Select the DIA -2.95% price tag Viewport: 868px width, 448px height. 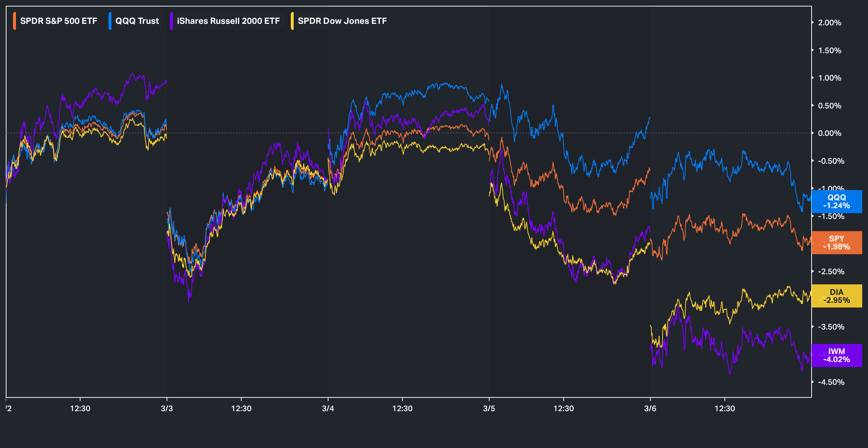tap(837, 296)
